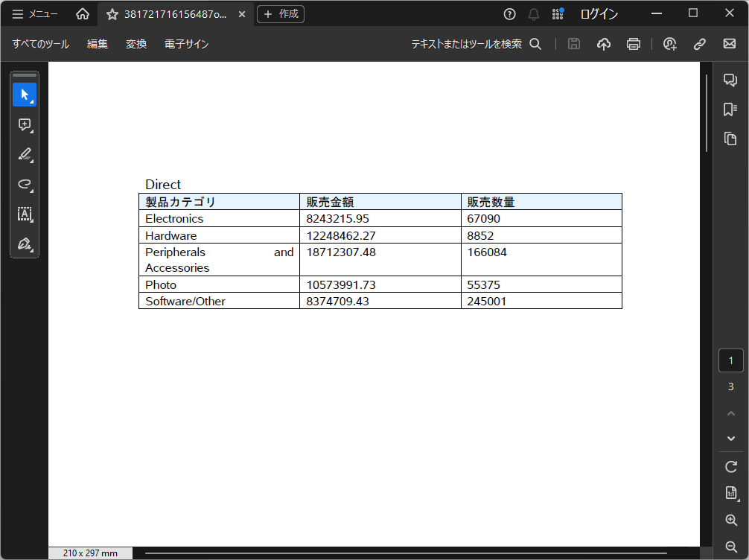Screen dimensions: 749x560
Task: Zoom in with magnifier plus
Action: click(x=731, y=521)
